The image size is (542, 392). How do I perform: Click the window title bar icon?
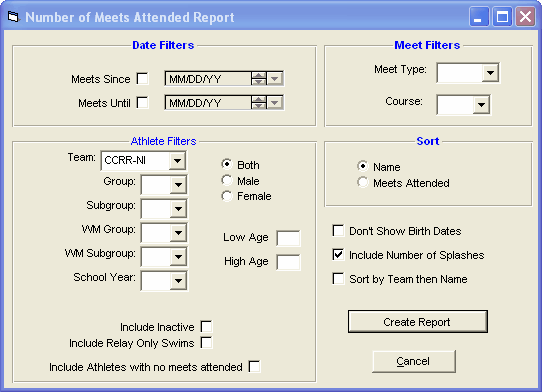(x=13, y=16)
